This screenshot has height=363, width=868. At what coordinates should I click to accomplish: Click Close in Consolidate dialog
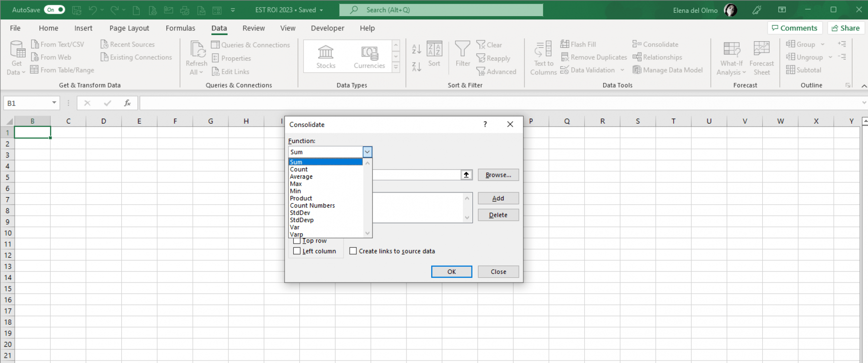[x=498, y=272]
